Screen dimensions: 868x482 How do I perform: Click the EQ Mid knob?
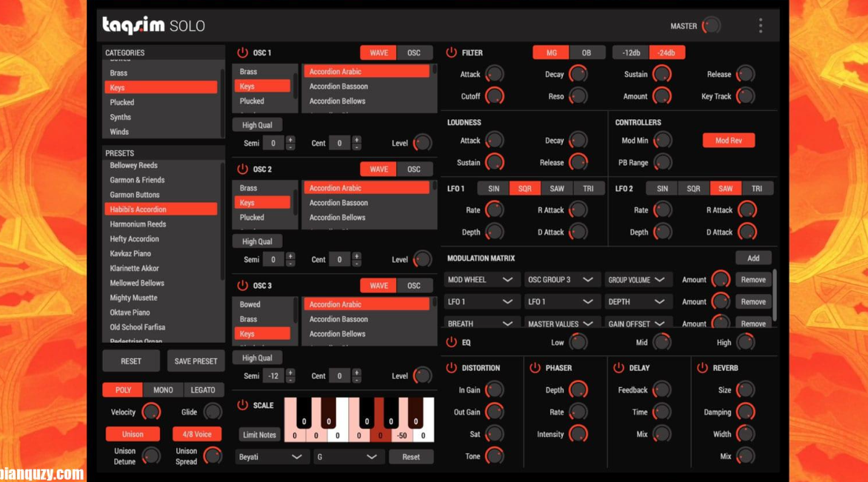click(x=661, y=342)
